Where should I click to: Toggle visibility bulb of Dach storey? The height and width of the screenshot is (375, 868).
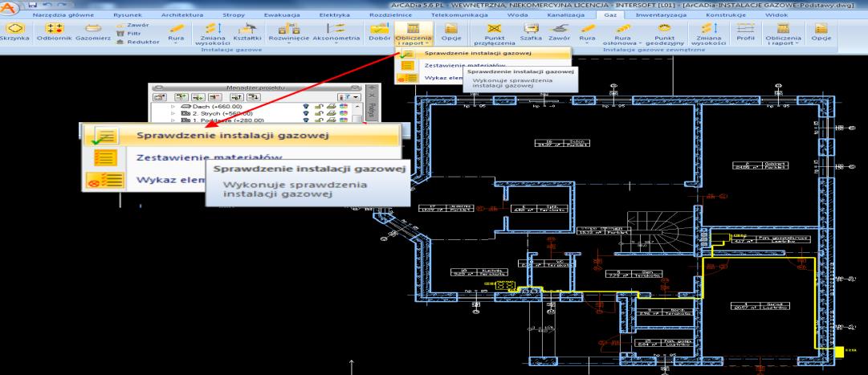[x=306, y=106]
